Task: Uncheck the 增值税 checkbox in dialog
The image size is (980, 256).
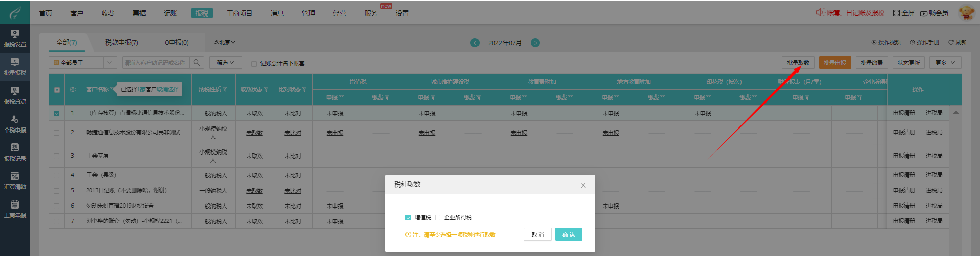Action: [408, 218]
